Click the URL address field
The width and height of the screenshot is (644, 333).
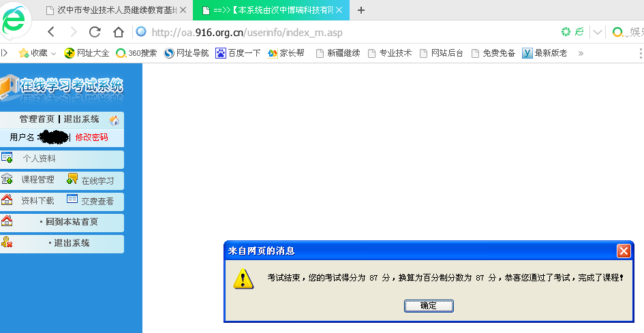point(341,32)
